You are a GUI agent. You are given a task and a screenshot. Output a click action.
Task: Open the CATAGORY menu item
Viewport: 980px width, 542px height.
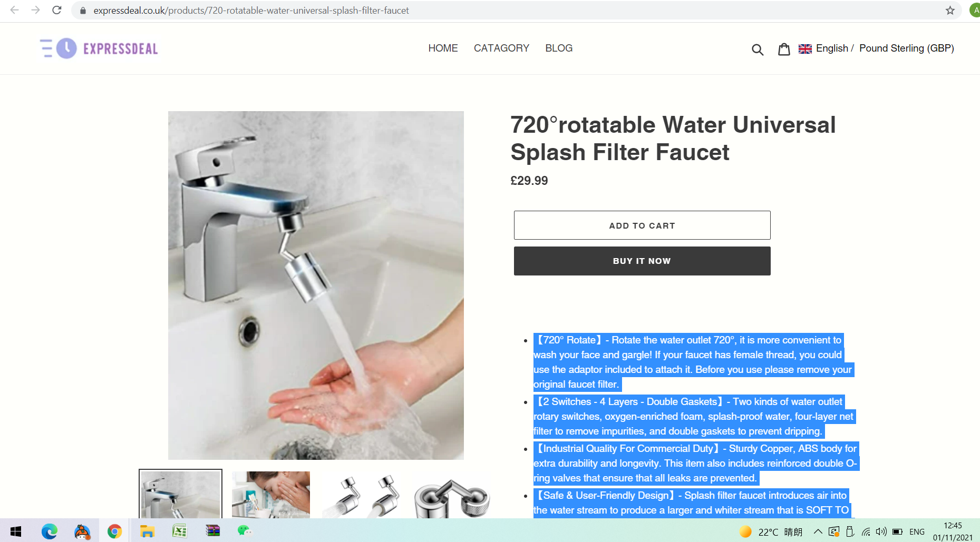click(x=501, y=48)
